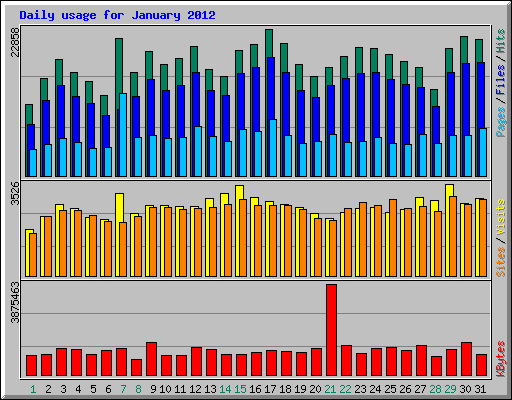Image resolution: width=512 pixels, height=400 pixels.
Task: Click the day label 6
Action: (108, 389)
